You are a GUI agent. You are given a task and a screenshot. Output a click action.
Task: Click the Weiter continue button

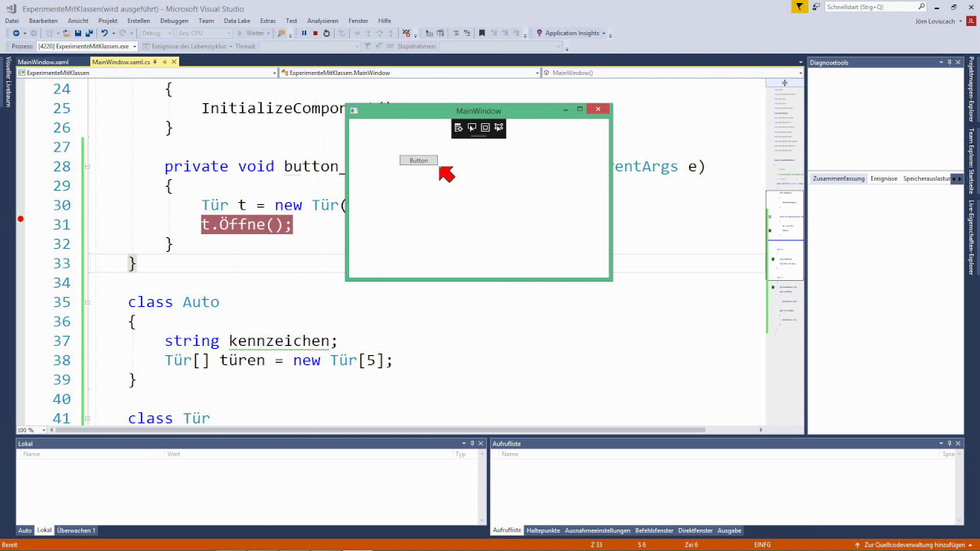click(x=252, y=33)
